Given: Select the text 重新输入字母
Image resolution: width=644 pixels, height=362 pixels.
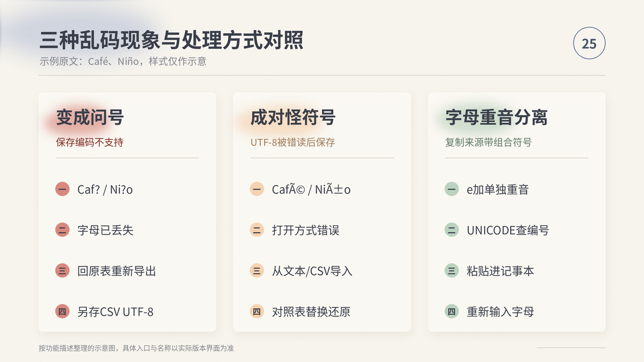Looking at the screenshot, I should pyautogui.click(x=501, y=312).
